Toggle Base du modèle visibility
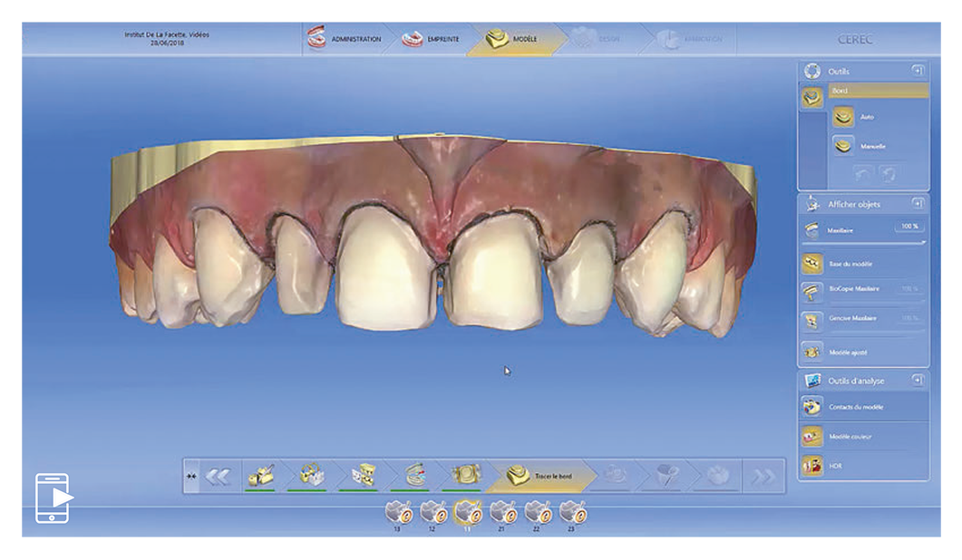The width and height of the screenshot is (962, 560). pyautogui.click(x=811, y=263)
